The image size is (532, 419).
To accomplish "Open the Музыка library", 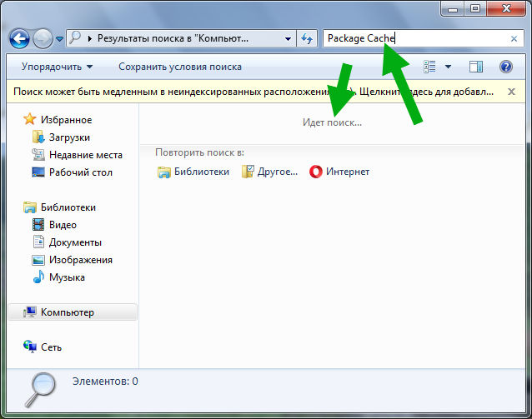I will pos(67,277).
